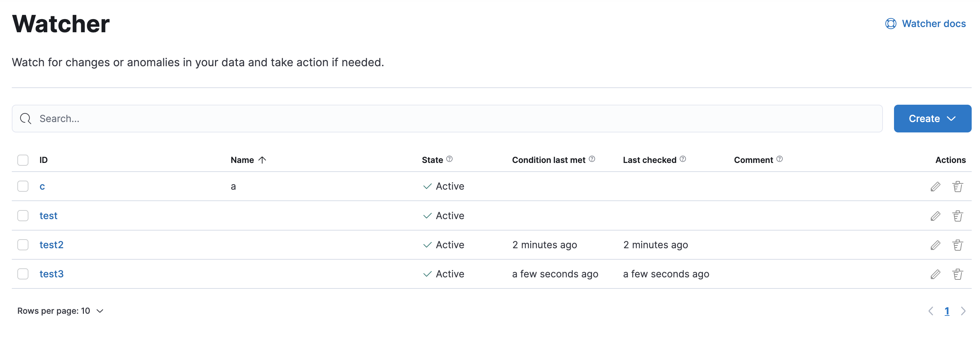The image size is (980, 346).
Task: Click next page arrow in pagination
Action: [x=963, y=311]
